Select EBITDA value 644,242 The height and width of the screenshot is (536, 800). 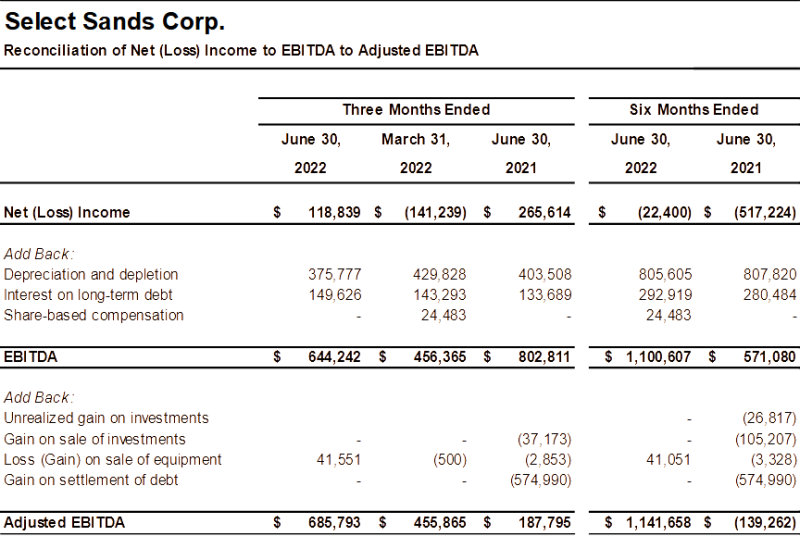coord(334,356)
